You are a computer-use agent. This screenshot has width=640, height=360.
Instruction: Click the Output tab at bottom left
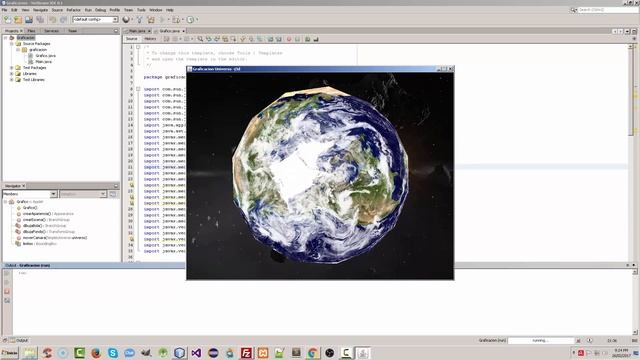click(19, 340)
